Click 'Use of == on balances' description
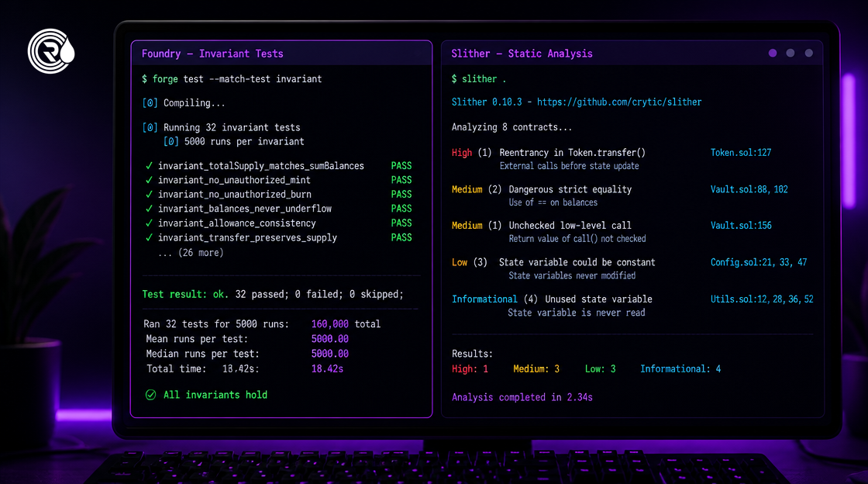Screen dimensions: 868x484 pyautogui.click(x=553, y=202)
